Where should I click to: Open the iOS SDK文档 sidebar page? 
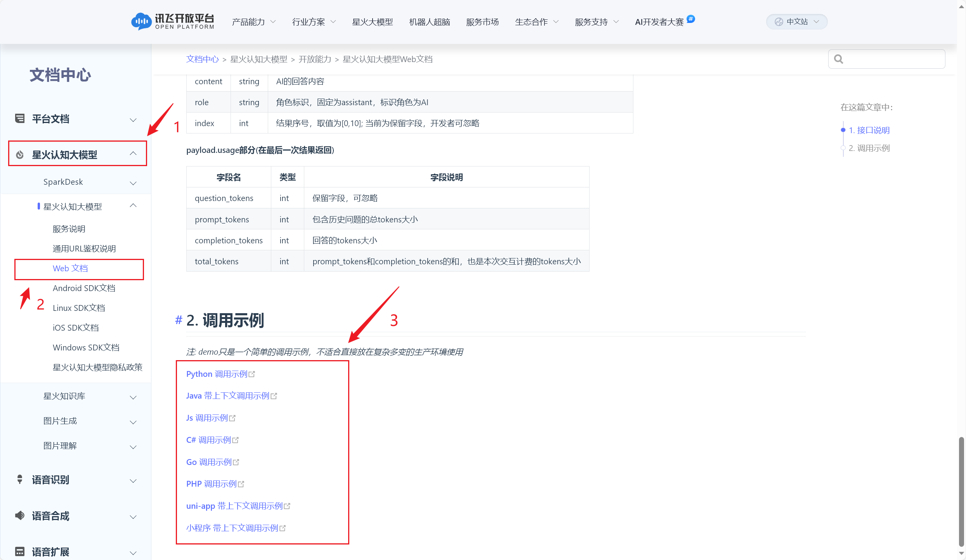click(76, 328)
